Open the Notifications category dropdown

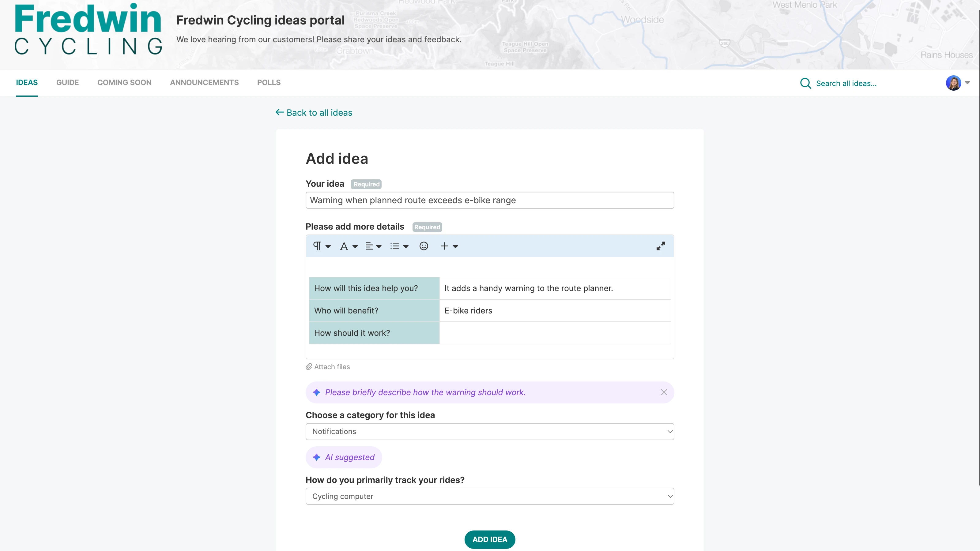tap(490, 432)
